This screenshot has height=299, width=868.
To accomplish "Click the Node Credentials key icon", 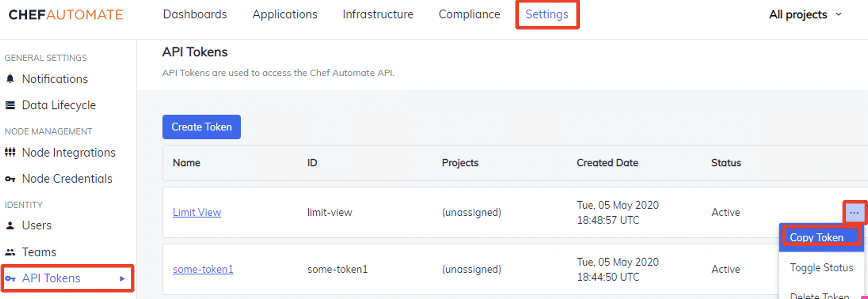I will pyautogui.click(x=10, y=179).
